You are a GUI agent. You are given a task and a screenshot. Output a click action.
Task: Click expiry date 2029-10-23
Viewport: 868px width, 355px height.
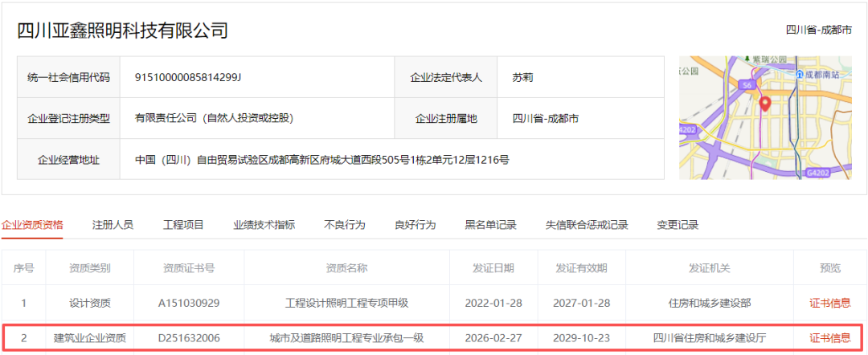[581, 338]
